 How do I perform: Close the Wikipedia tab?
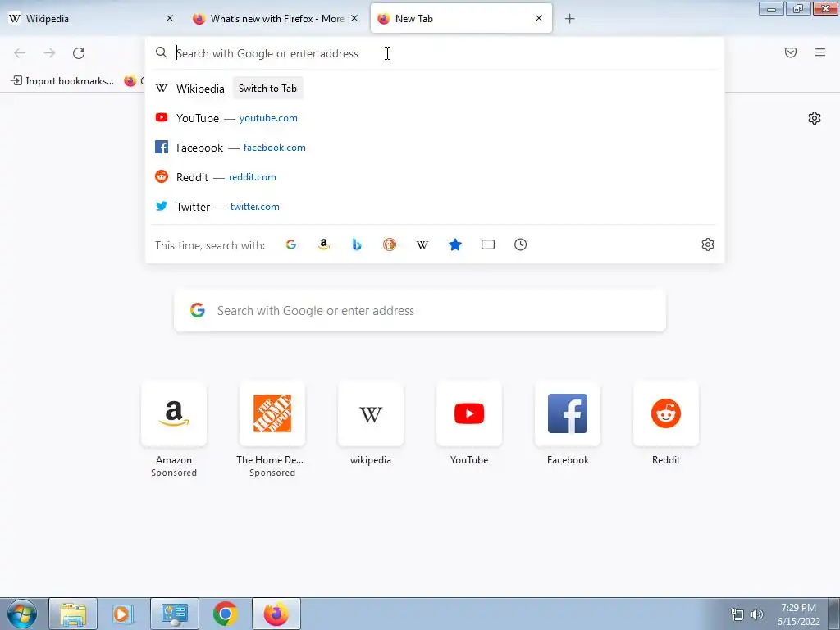[170, 18]
